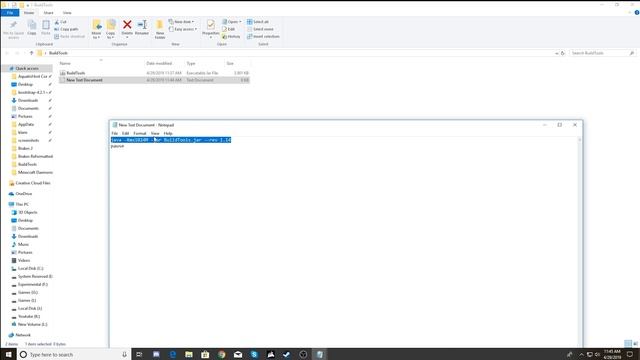The width and height of the screenshot is (640, 360).
Task: Click the Up arrow navigation button
Action: click(31, 53)
